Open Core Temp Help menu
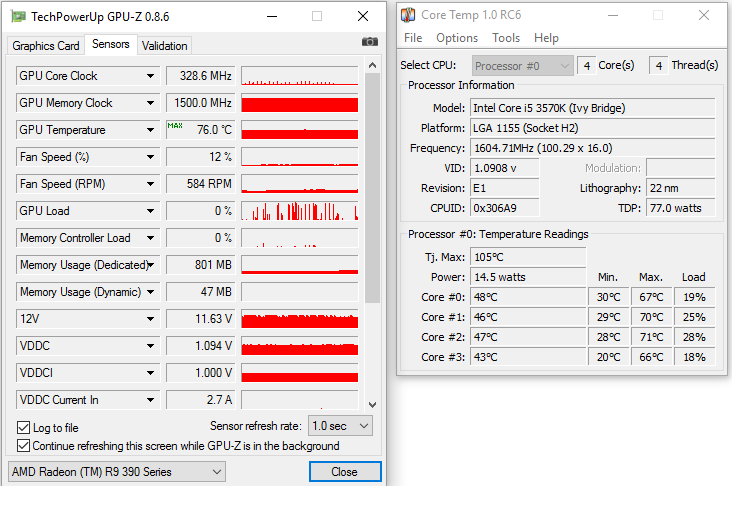The image size is (741, 508). (x=546, y=38)
